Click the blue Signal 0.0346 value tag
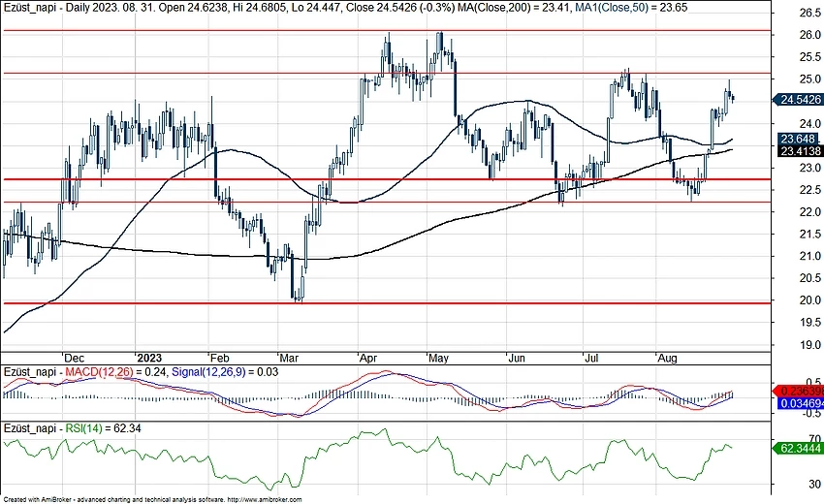The image size is (824, 504). [x=801, y=403]
